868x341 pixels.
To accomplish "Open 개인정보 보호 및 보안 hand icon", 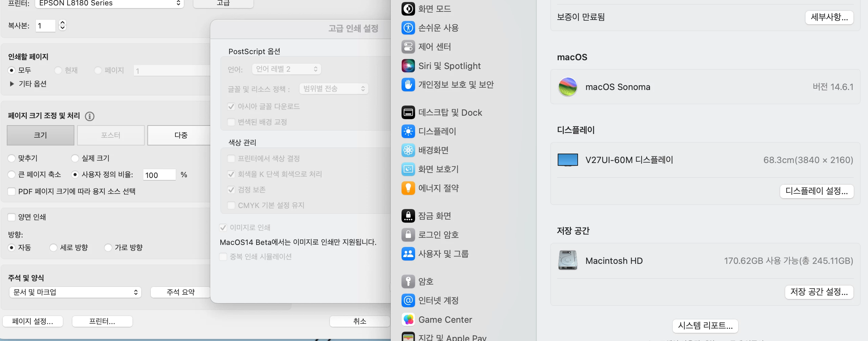I will pos(408,85).
